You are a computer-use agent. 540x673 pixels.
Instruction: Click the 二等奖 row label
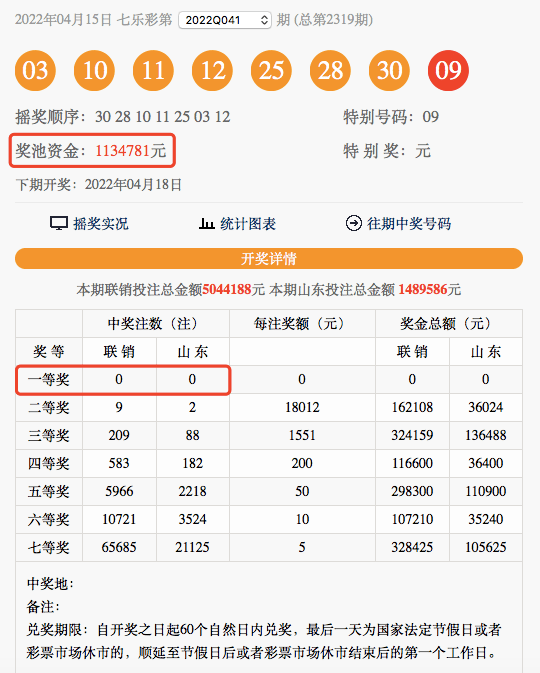[x=49, y=407]
